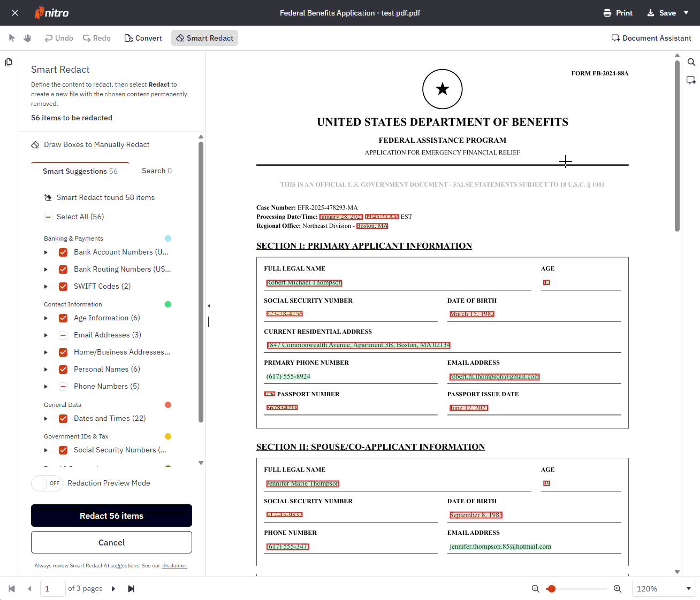The height and width of the screenshot is (600, 700).
Task: Expand the Dates and Times group
Action: (x=46, y=419)
